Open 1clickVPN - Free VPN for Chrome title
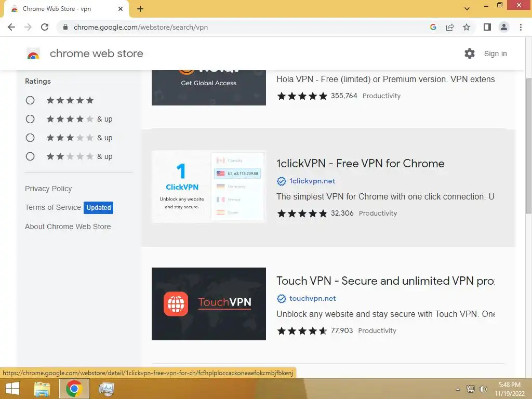Viewport: 532px width, 399px height. [361, 164]
